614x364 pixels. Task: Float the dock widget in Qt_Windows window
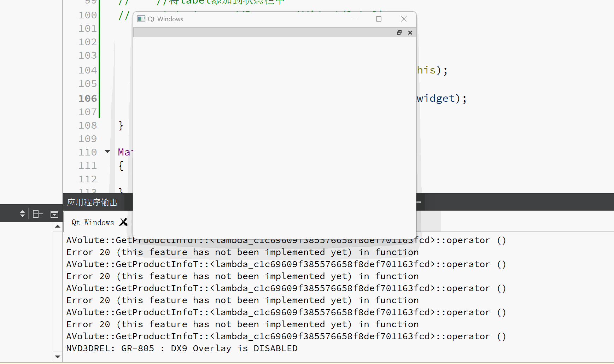click(399, 33)
